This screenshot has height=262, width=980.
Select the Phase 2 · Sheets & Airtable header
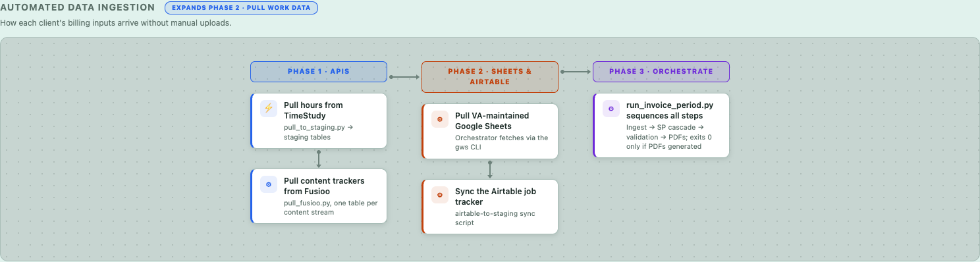[490, 77]
